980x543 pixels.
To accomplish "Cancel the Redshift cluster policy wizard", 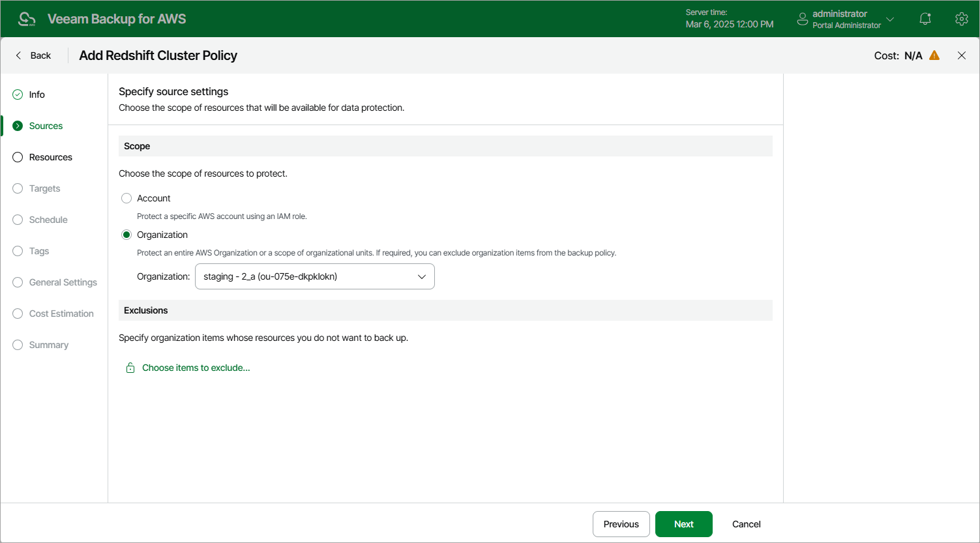I will coord(746,524).
